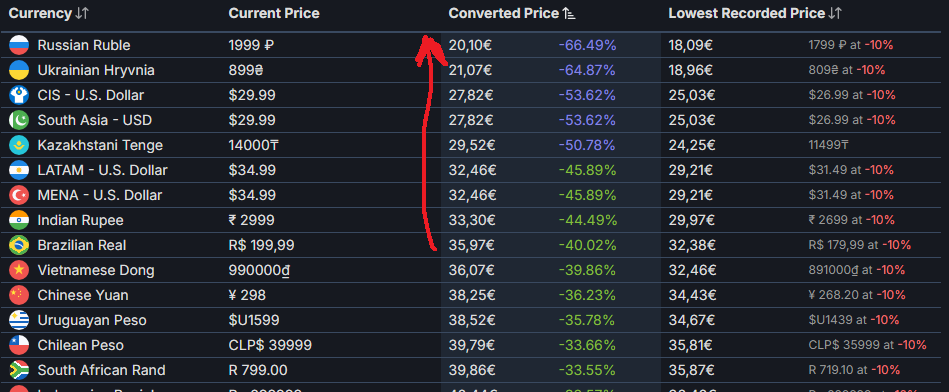949x392 pixels.
Task: Select the Ukrainian Hryvnia currency name
Action: coord(96,70)
